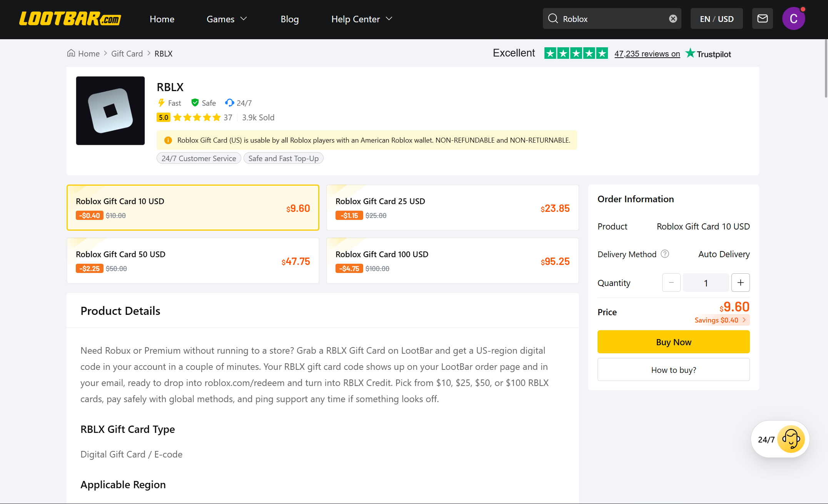
Task: Increase quantity with the plus button
Action: coord(741,283)
